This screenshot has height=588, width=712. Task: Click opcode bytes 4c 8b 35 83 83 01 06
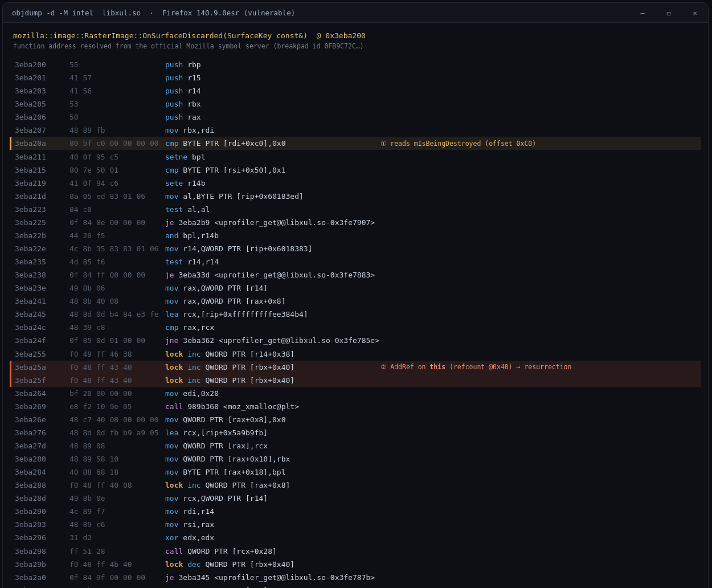pyautogui.click(x=114, y=248)
